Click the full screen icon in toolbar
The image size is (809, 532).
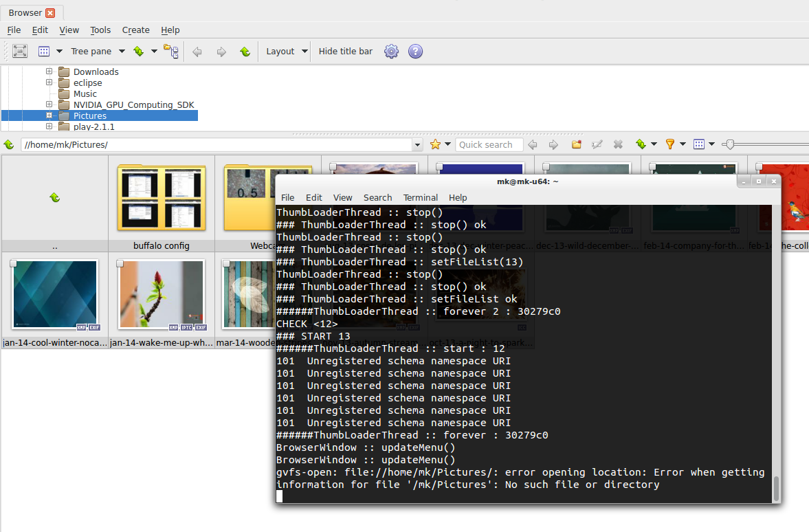(x=20, y=52)
